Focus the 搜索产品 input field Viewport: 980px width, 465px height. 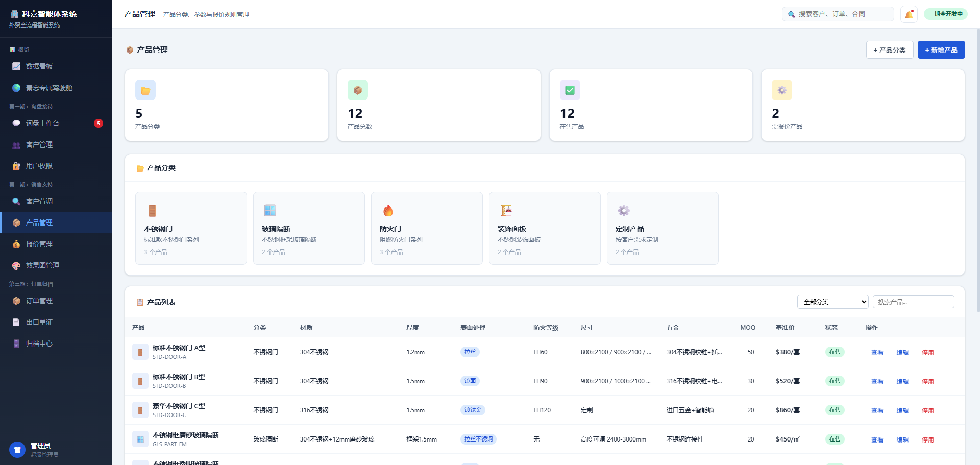coord(914,302)
